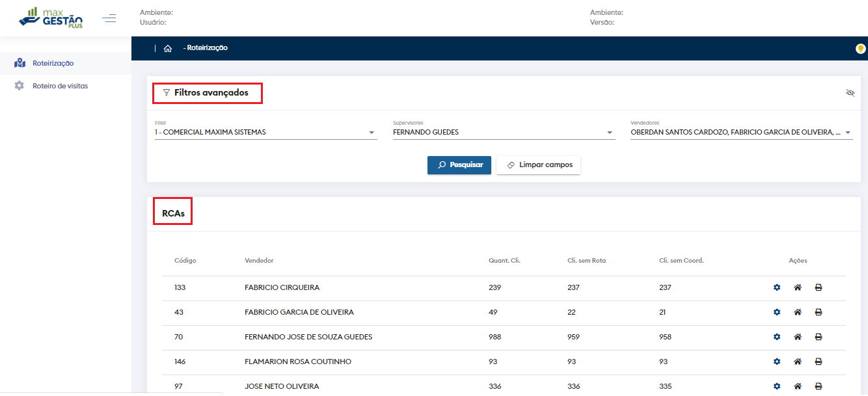Select Roteirização in the sidebar
The image size is (868, 396).
53,63
